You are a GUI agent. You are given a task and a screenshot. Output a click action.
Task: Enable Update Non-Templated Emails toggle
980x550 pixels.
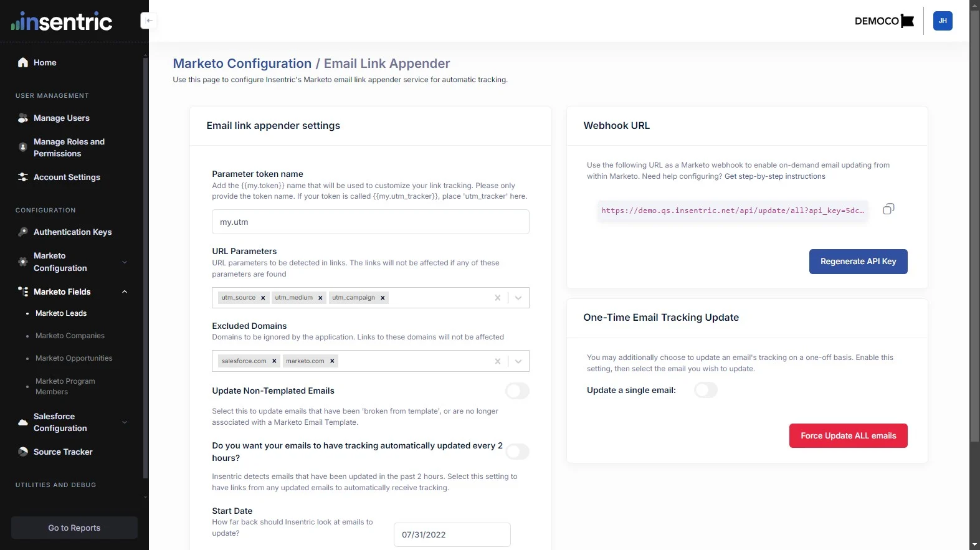[x=517, y=391]
